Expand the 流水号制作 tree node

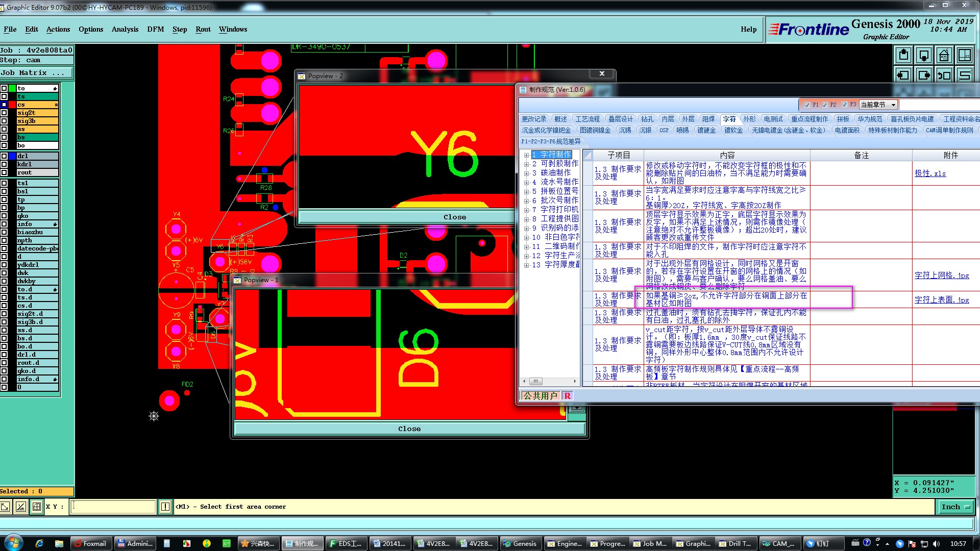coord(526,182)
